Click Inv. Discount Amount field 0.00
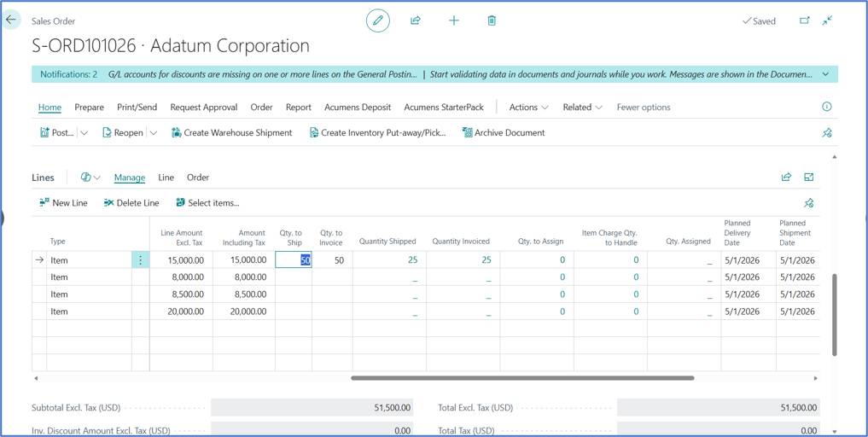Image resolution: width=868 pixels, height=437 pixels. 312,430
